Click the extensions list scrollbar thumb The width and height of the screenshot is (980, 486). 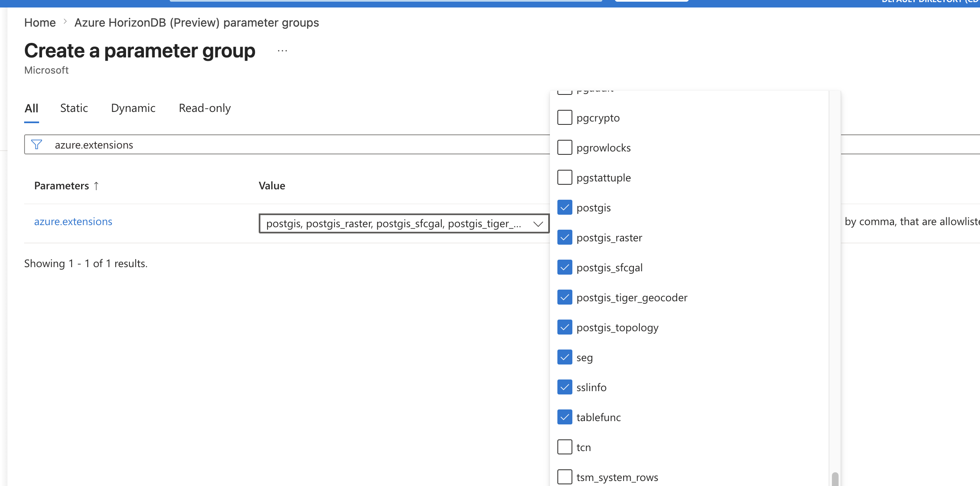(835, 479)
